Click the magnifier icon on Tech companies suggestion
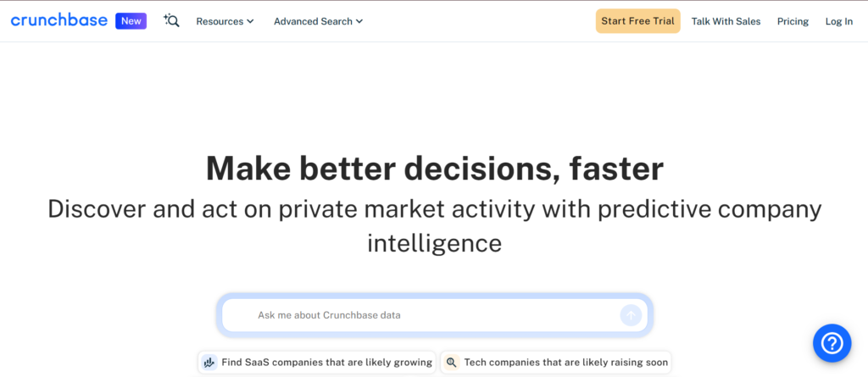Viewport: 868px width, 377px height. click(x=452, y=363)
